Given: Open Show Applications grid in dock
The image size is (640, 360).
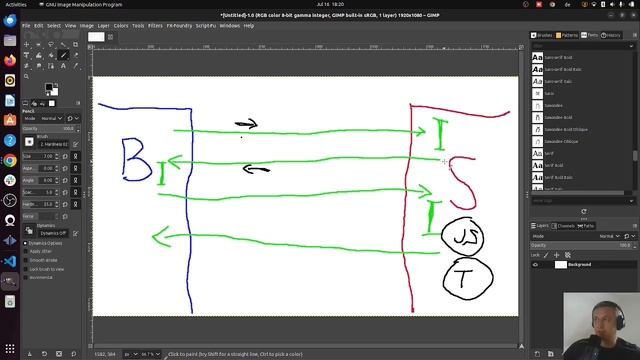Looking at the screenshot, I should (10, 349).
